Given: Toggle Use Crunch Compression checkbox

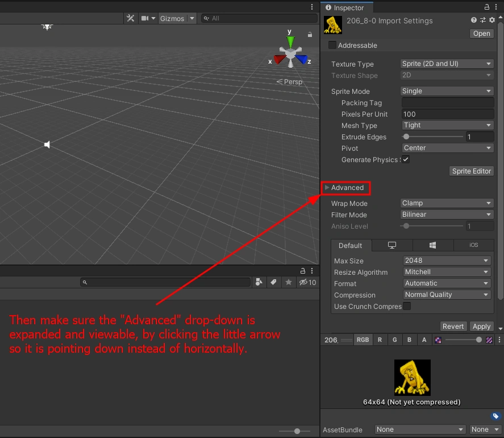Looking at the screenshot, I should [407, 307].
